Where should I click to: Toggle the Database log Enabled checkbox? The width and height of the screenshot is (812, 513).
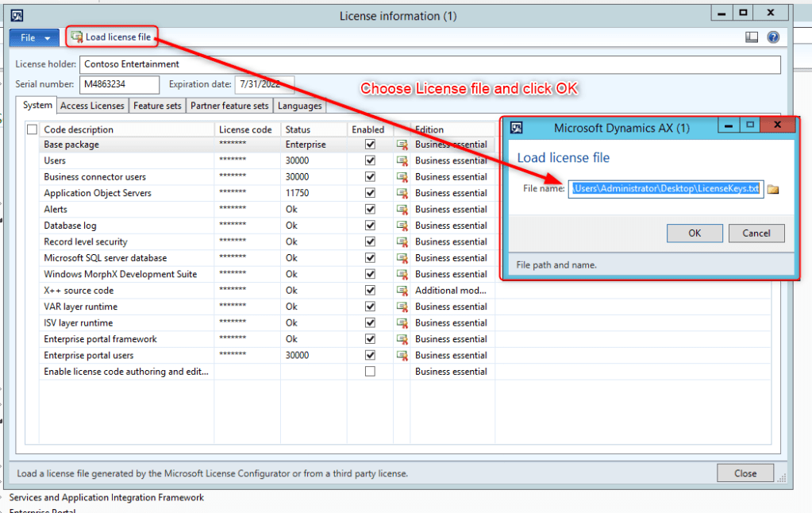(x=370, y=226)
